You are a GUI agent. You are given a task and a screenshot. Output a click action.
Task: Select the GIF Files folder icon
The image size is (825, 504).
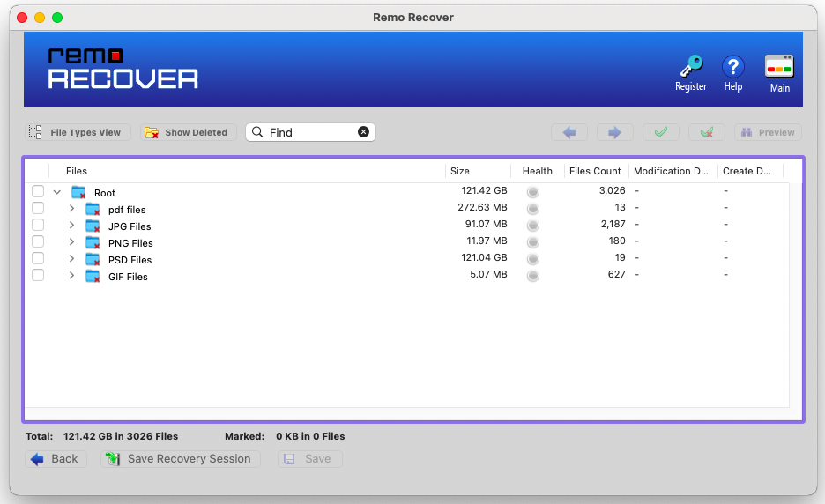tap(93, 276)
